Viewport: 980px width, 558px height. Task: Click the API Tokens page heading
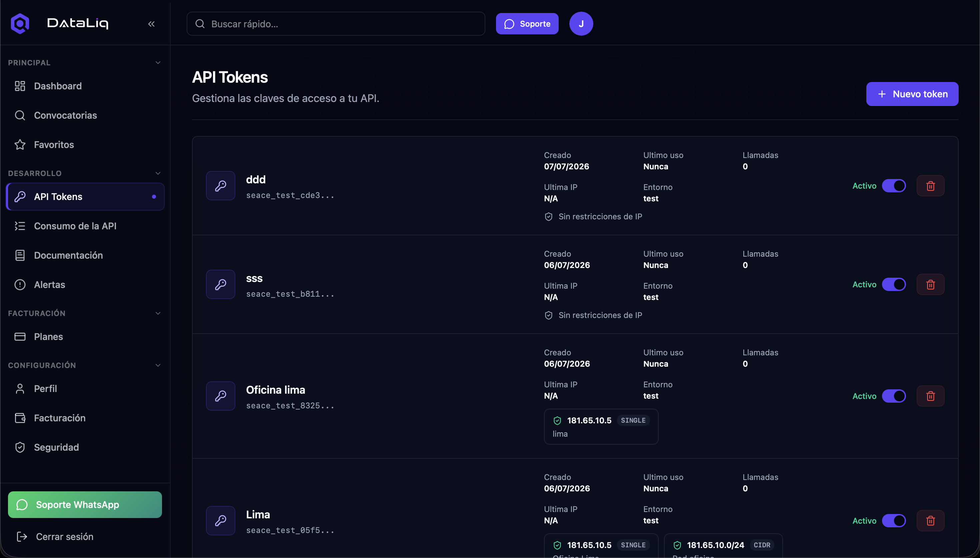point(230,77)
